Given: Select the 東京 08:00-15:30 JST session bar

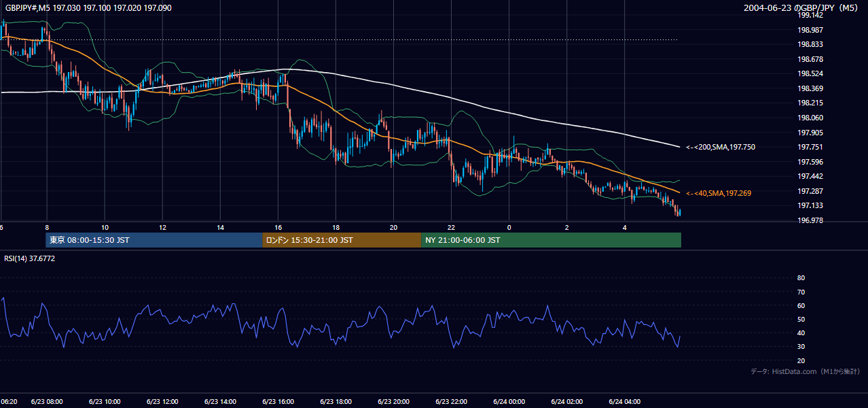Looking at the screenshot, I should [154, 240].
